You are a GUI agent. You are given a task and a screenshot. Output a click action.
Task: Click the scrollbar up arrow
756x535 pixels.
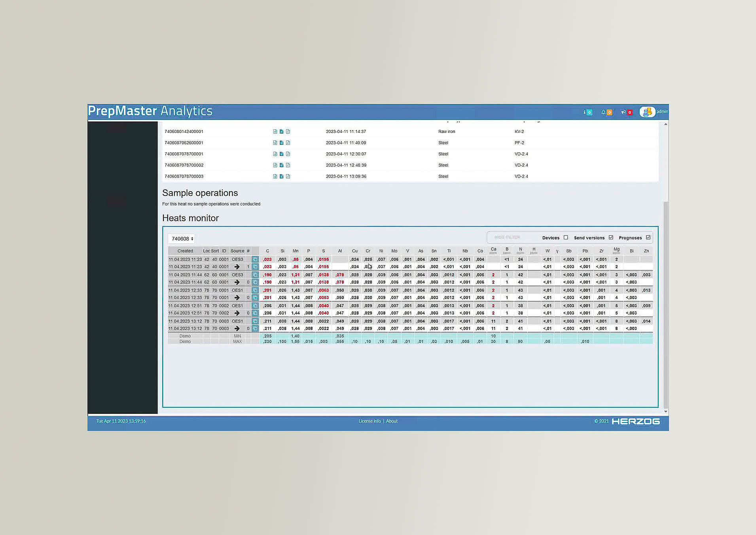666,124
